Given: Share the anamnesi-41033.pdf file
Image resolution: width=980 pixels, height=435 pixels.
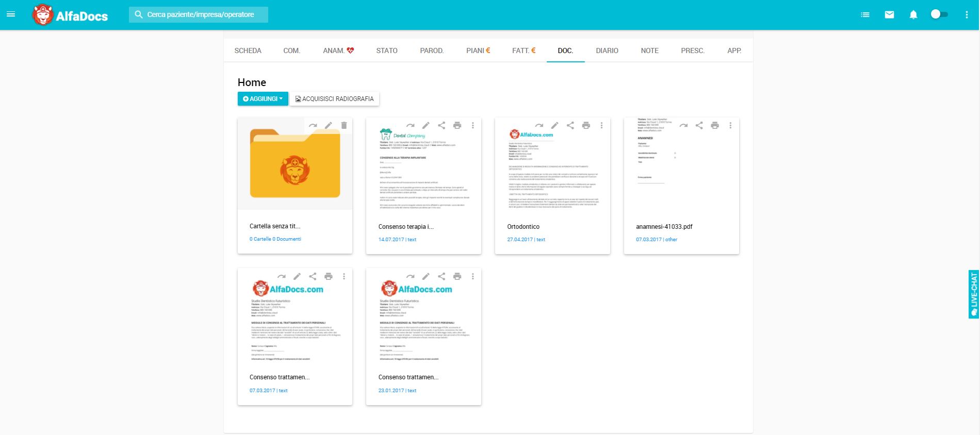Looking at the screenshot, I should [699, 125].
